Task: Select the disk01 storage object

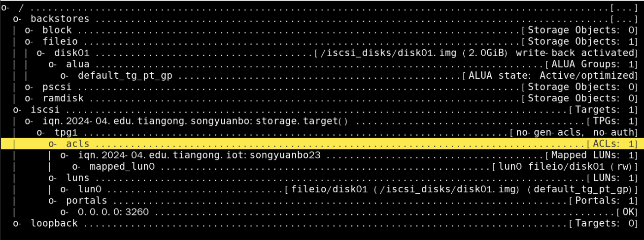Action: pyautogui.click(x=71, y=53)
